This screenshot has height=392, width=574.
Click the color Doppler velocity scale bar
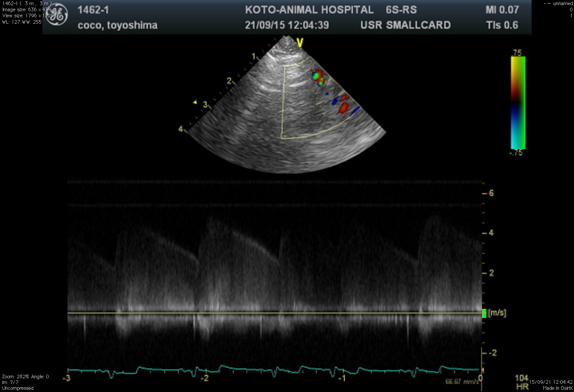[x=518, y=102]
